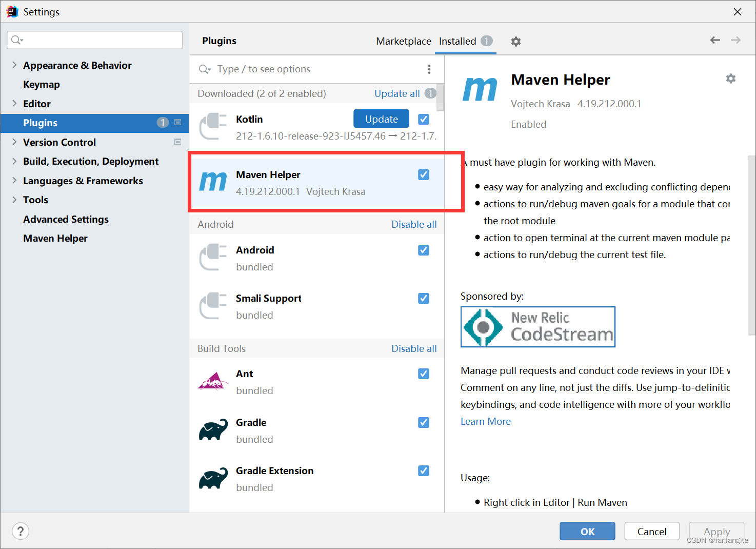The width and height of the screenshot is (756, 549).
Task: Switch to the Marketplace tab
Action: [x=404, y=41]
